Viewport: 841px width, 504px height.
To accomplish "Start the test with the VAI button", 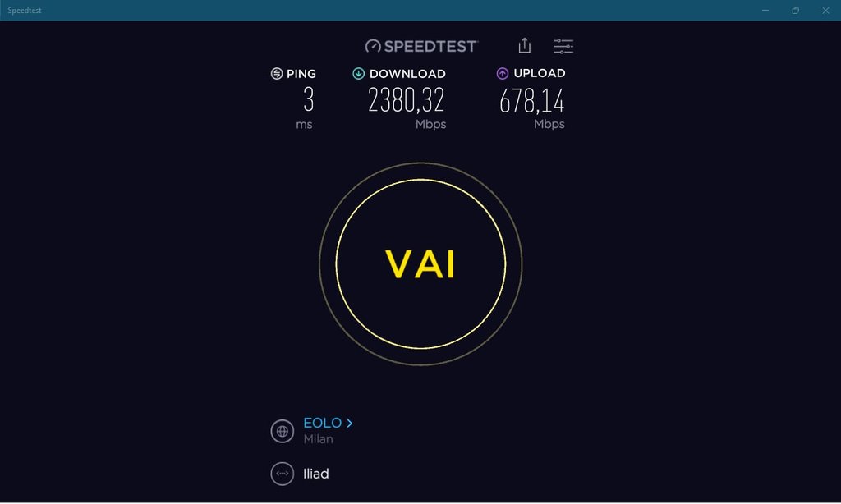I will point(420,263).
